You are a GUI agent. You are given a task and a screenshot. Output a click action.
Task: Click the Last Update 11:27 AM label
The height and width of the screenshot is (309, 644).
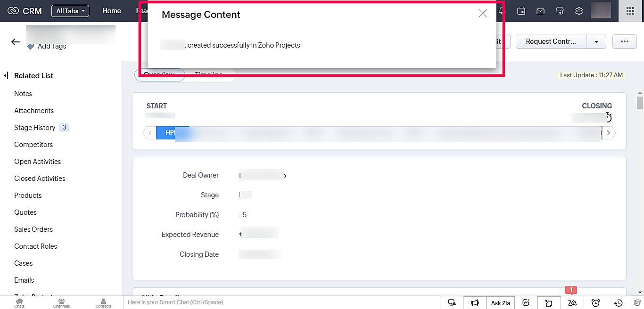point(591,75)
